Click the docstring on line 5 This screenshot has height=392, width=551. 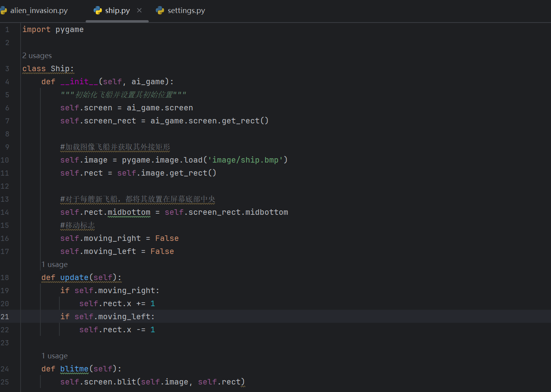pyautogui.click(x=123, y=95)
